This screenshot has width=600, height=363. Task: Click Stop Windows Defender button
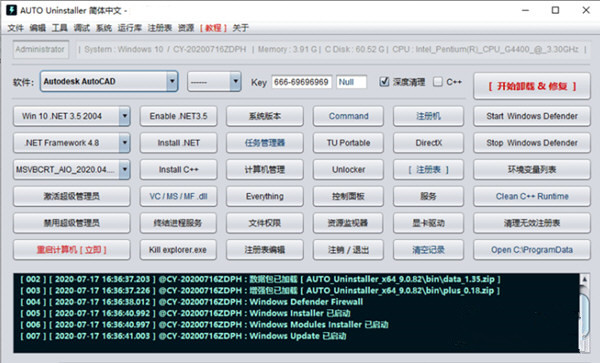(532, 143)
